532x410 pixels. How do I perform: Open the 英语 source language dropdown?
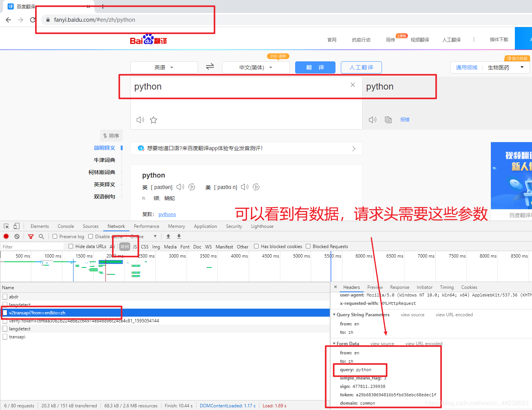(164, 67)
